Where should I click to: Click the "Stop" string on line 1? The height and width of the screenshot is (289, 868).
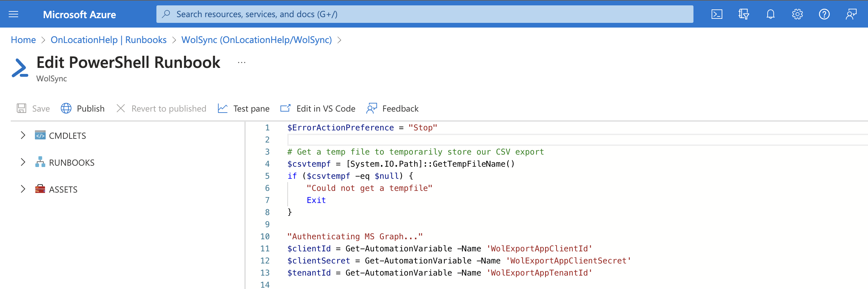click(423, 127)
